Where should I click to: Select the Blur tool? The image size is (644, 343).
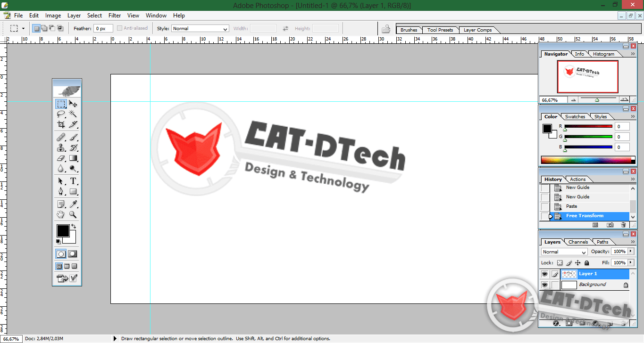coord(61,168)
